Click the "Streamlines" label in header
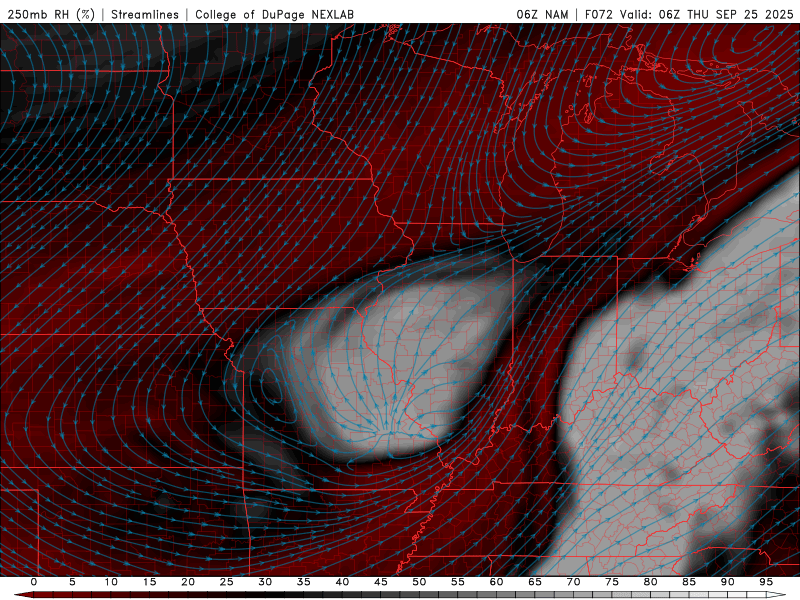800x600 pixels. click(145, 15)
